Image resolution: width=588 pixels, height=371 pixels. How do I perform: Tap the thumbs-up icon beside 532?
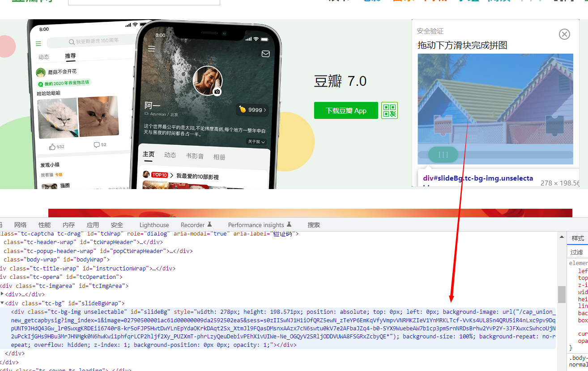[x=52, y=147]
